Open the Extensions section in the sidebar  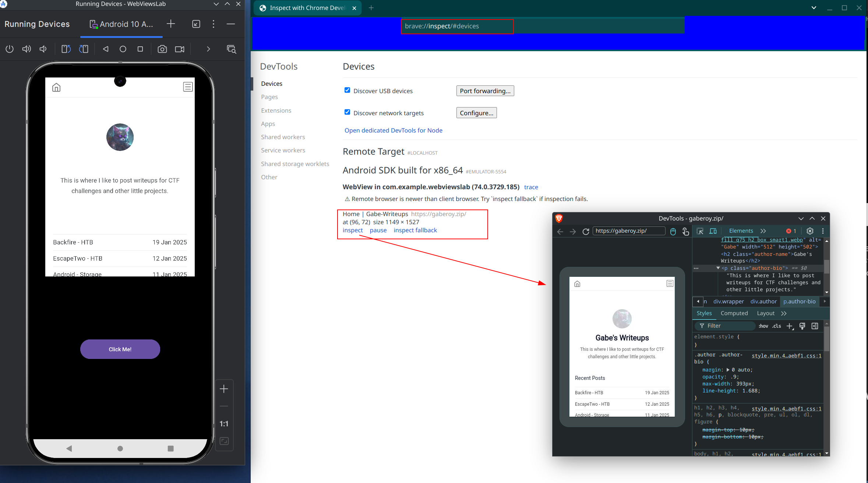click(x=276, y=110)
